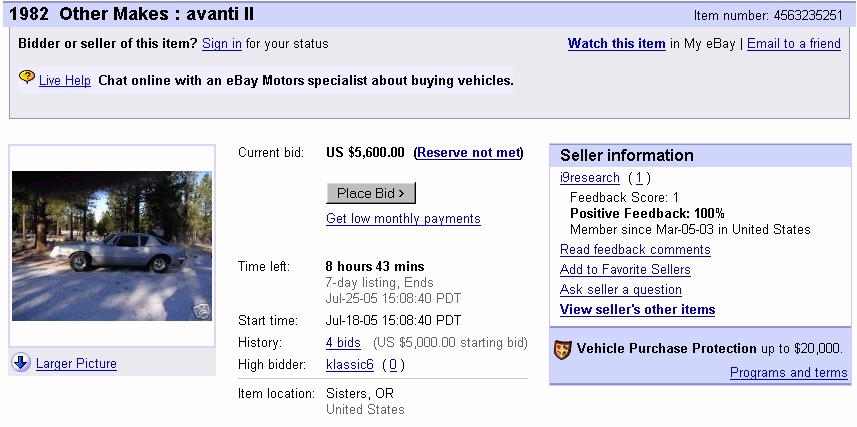Image resolution: width=857 pixels, height=427 pixels.
Task: Open seller i9research profile link
Action: pos(590,178)
